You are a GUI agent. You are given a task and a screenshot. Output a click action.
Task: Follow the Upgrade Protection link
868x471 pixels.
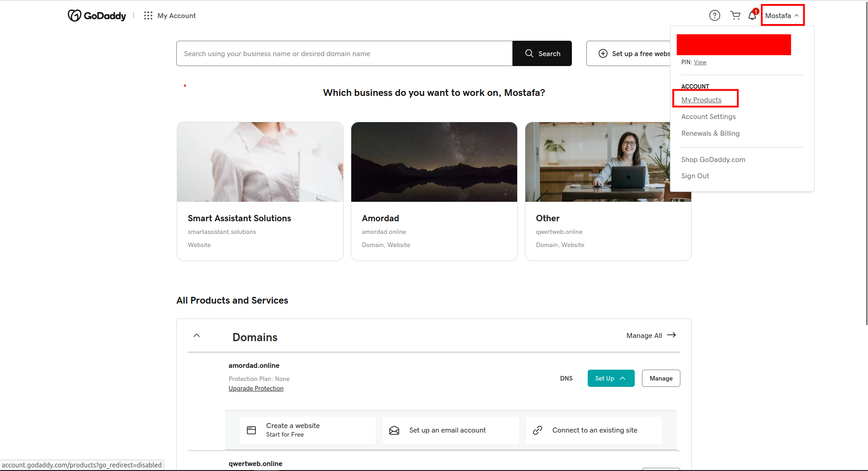[256, 389]
